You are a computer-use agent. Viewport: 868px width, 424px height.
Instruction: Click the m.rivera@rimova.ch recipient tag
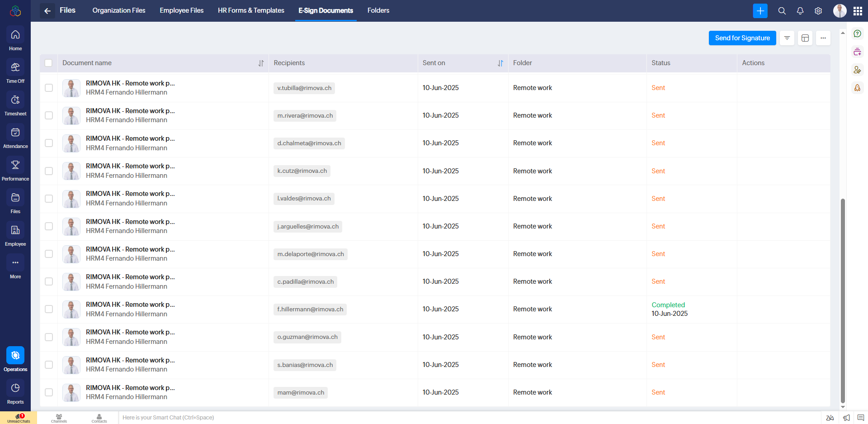click(x=305, y=116)
